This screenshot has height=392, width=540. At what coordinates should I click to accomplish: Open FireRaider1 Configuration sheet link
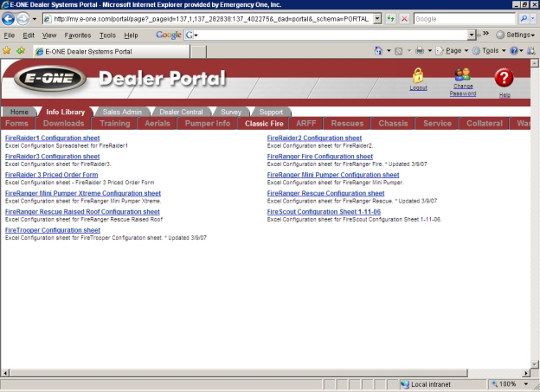pos(52,138)
